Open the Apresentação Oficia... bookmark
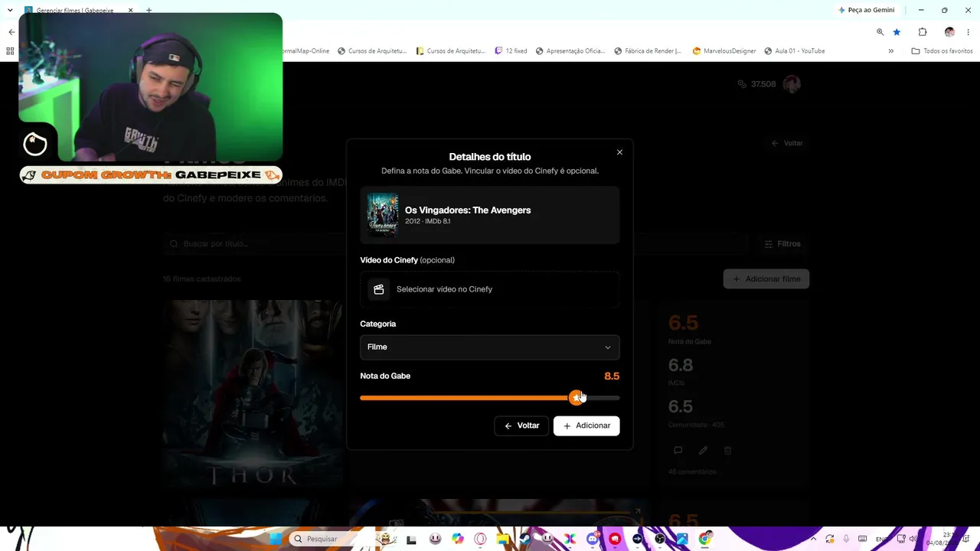 pyautogui.click(x=570, y=51)
